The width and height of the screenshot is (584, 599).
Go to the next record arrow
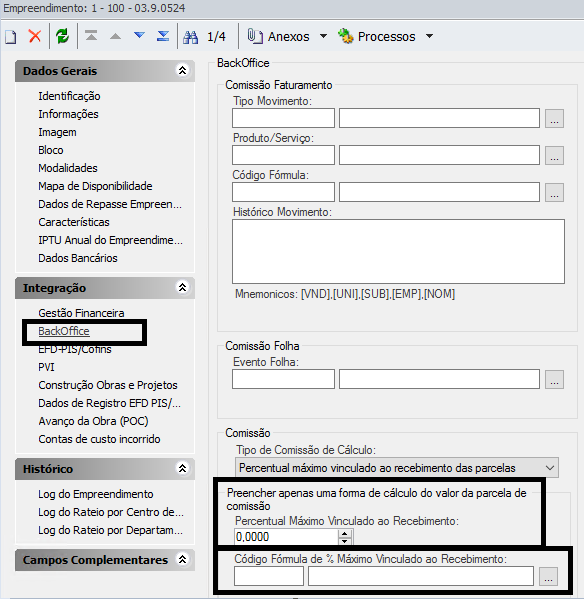[139, 36]
